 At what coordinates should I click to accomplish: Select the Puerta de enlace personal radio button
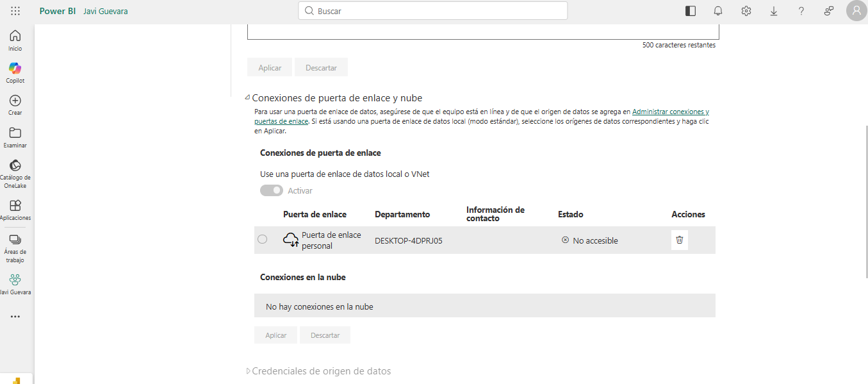pos(263,239)
